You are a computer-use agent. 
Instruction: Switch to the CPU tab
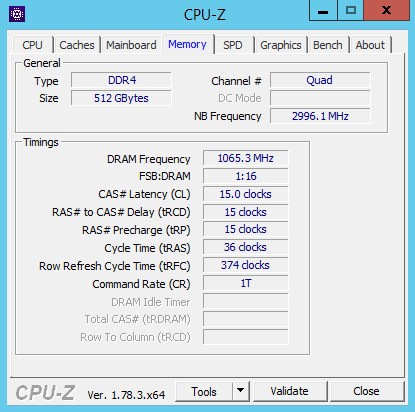pyautogui.click(x=32, y=45)
